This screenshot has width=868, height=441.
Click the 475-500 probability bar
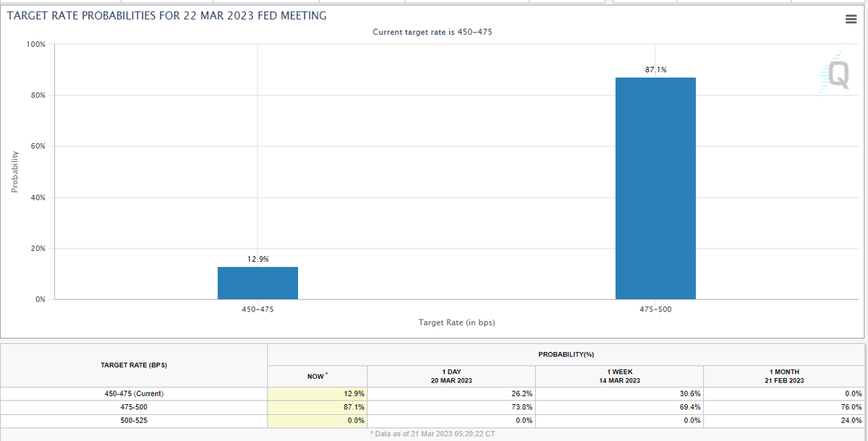(655, 188)
